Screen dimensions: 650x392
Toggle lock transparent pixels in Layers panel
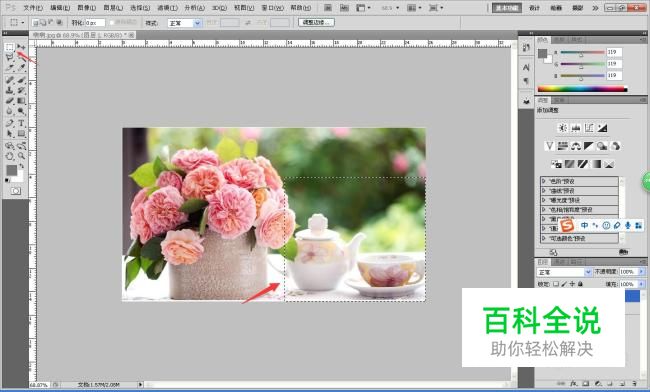click(555, 284)
